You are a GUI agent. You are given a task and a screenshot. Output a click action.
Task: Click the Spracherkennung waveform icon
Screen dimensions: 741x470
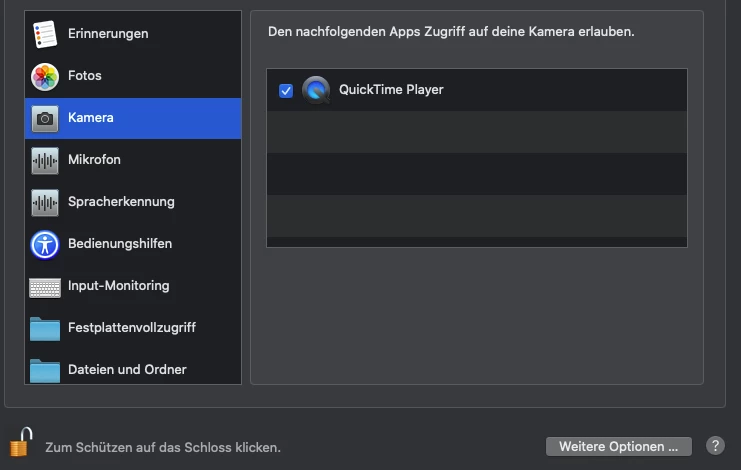pyautogui.click(x=45, y=203)
